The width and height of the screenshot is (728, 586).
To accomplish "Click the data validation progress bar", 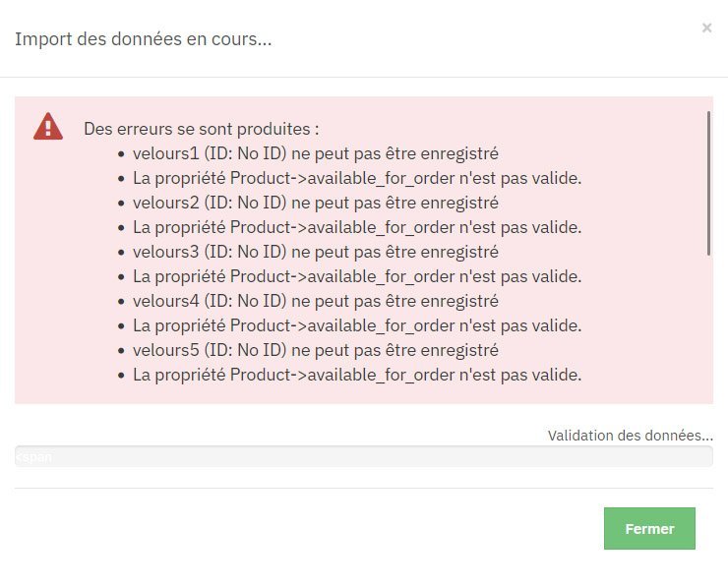I will [x=364, y=456].
